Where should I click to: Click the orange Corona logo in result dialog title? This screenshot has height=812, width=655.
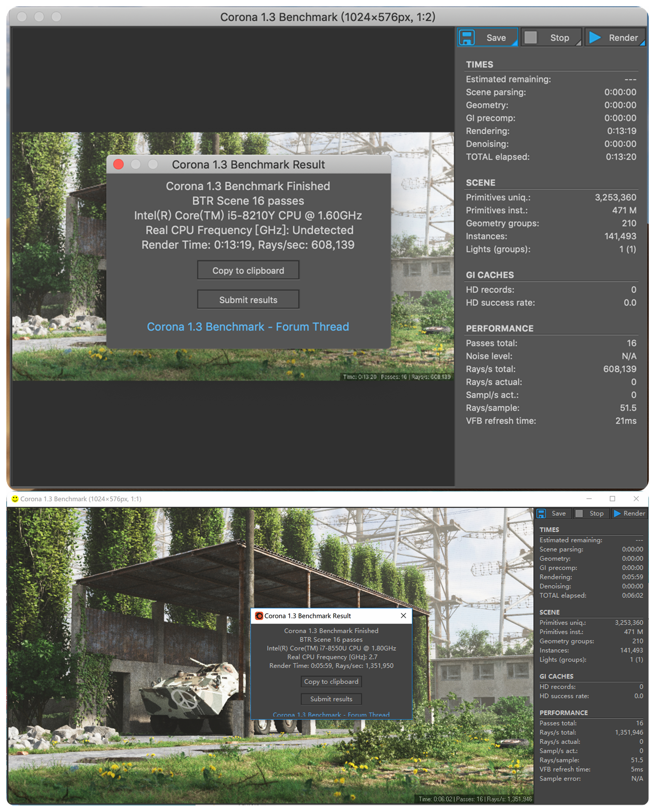point(259,616)
